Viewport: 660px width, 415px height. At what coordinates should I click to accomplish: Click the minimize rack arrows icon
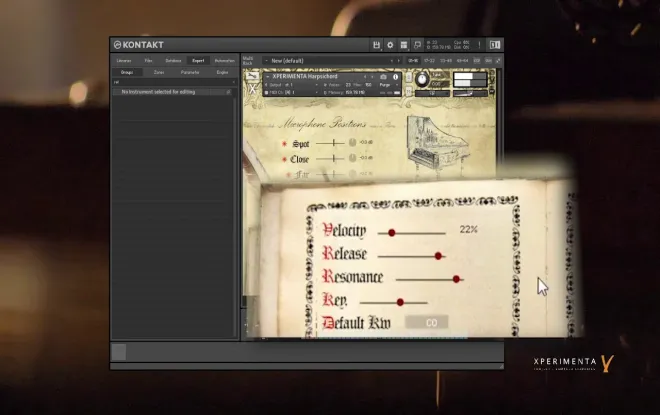click(x=498, y=61)
